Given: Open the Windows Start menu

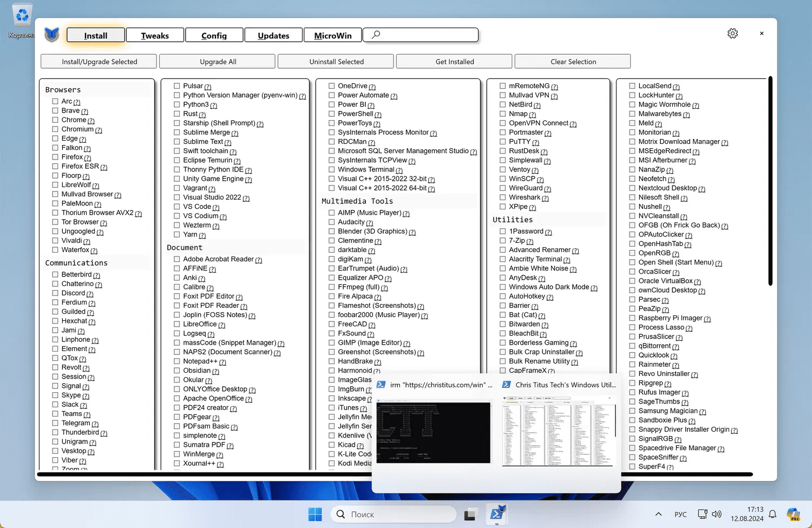Looking at the screenshot, I should point(315,514).
